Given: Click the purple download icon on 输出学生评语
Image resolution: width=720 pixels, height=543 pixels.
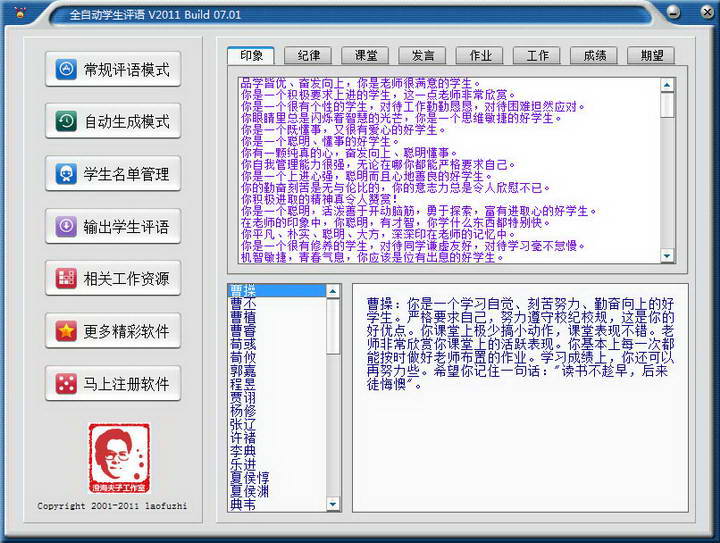Looking at the screenshot, I should point(66,226).
